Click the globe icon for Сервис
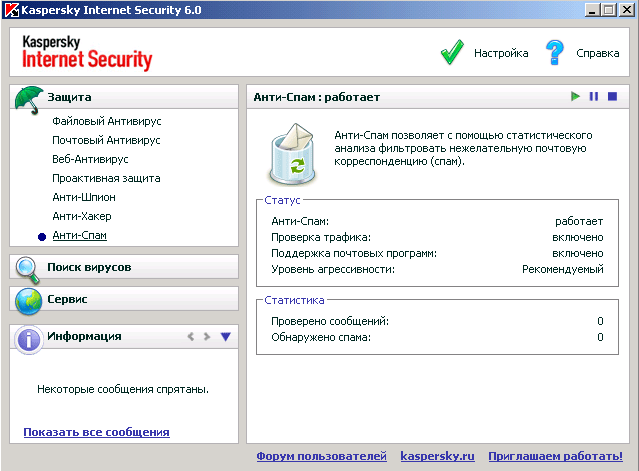The height and width of the screenshot is (471, 639). tap(28, 299)
